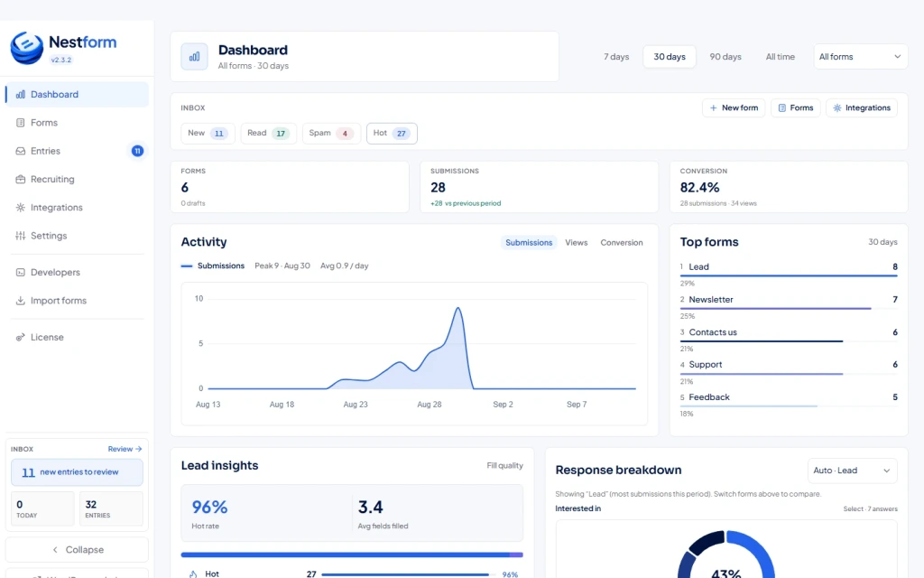Click the v2.3.2 version badge
The height and width of the screenshot is (578, 924).
click(60, 60)
